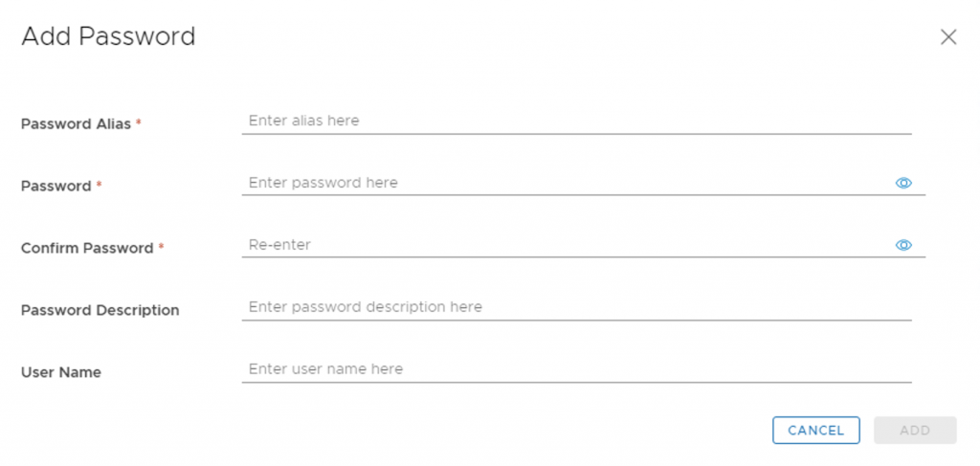This screenshot has height=466, width=980.
Task: Click the red asterisk next to Password
Action: [99, 186]
